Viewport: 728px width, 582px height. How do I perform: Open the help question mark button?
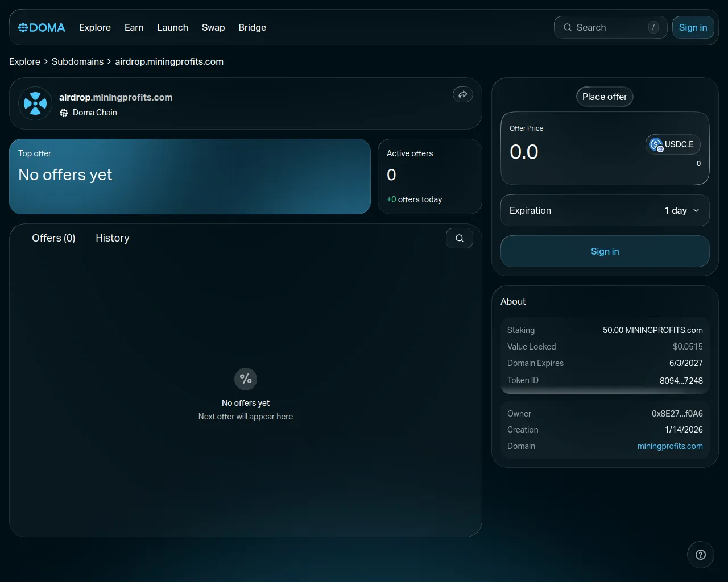[x=701, y=555]
